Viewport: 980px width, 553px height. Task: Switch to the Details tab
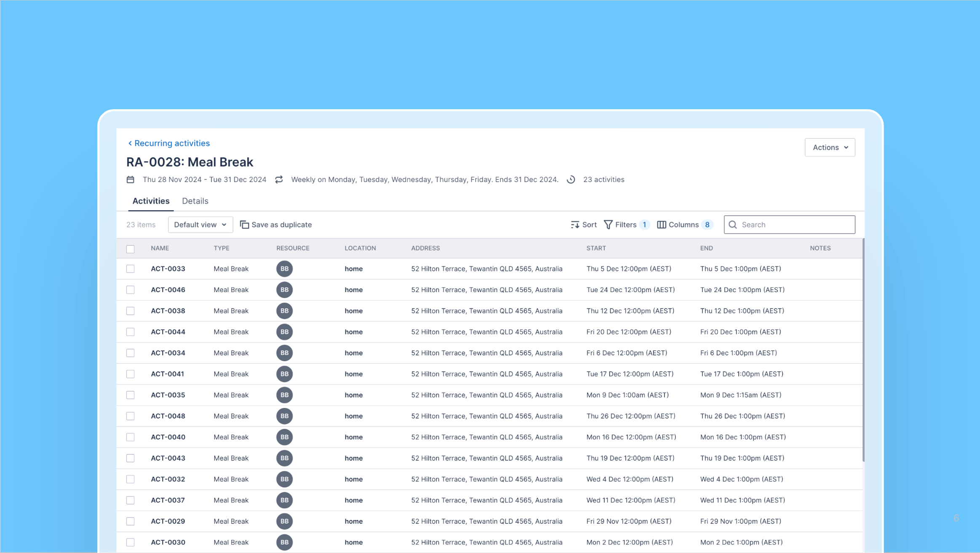click(x=195, y=201)
